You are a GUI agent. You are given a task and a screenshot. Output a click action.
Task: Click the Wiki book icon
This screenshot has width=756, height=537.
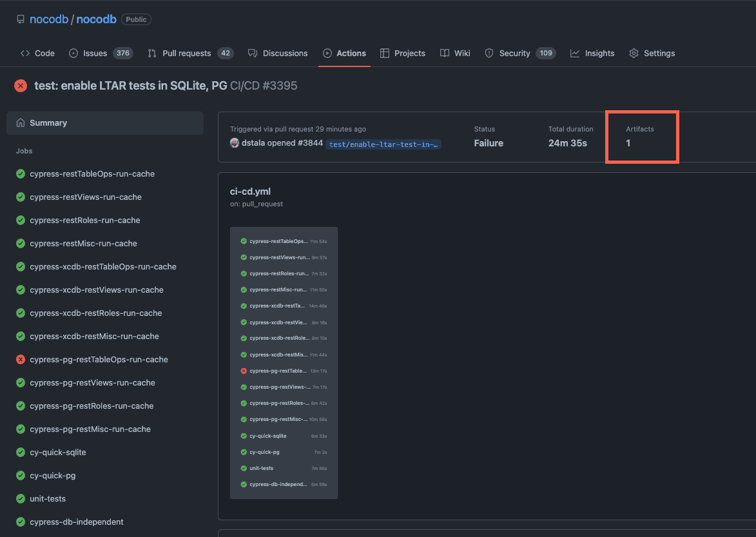click(x=445, y=53)
